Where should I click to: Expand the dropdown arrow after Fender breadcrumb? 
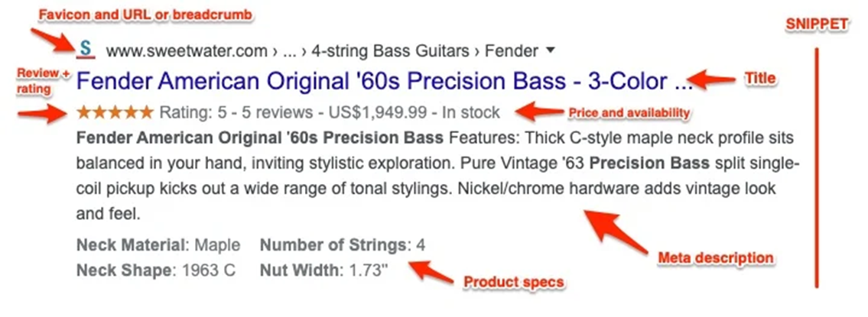coord(551,51)
